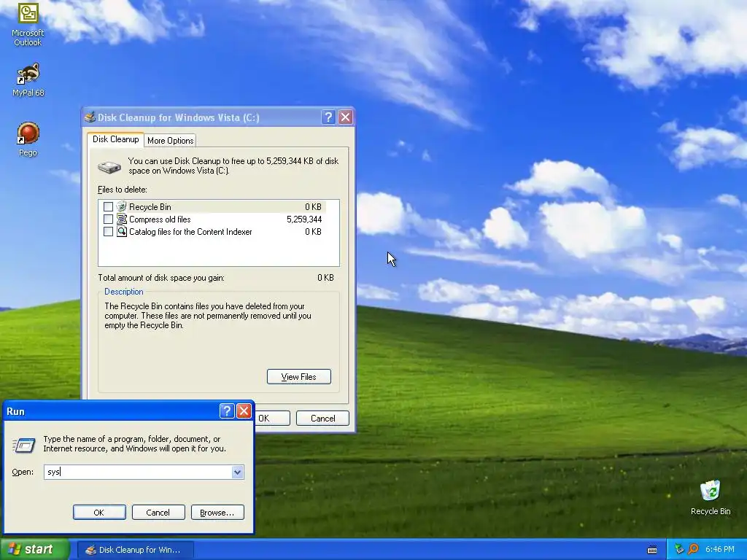Click View Files button
Viewport: 747px width, 560px height.
298,377
